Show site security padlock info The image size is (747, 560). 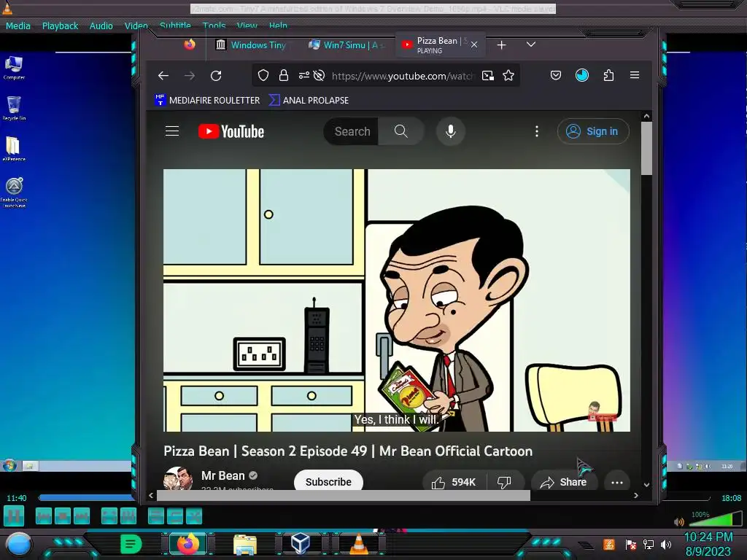coord(284,75)
